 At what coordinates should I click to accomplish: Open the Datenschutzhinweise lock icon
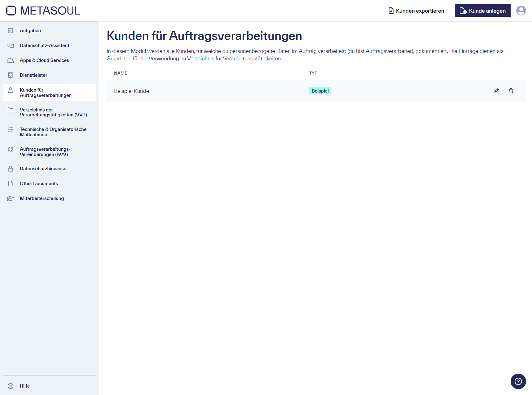coord(10,168)
